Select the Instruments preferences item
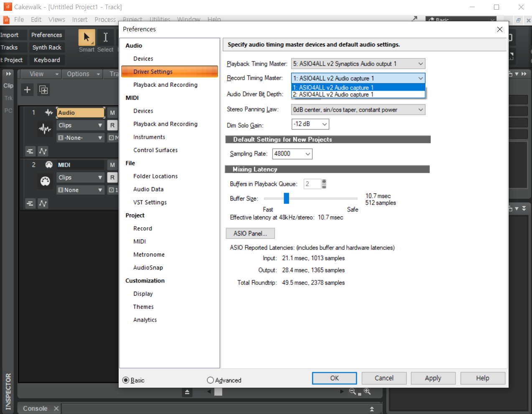The width and height of the screenshot is (532, 414). click(149, 137)
